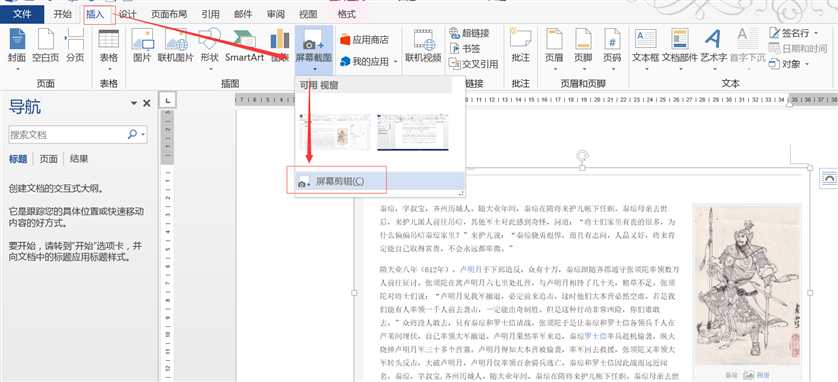Open the navigation pane options arrow
This screenshot has width=838, height=382.
click(134, 103)
